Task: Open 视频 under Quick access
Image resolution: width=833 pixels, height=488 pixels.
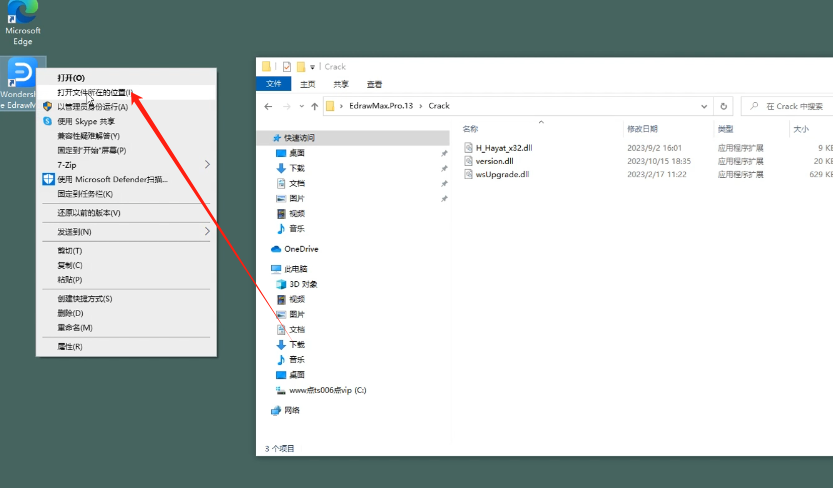Action: (296, 213)
